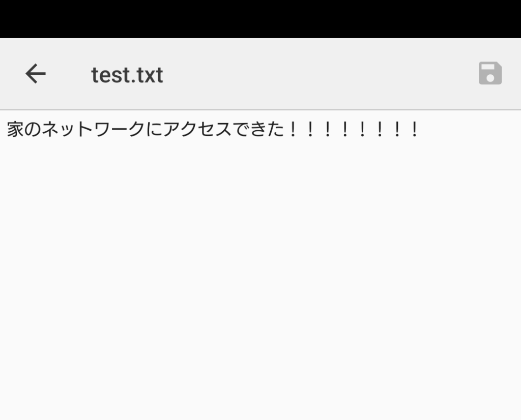Tap the back arrow icon
The width and height of the screenshot is (521, 420).
point(36,74)
